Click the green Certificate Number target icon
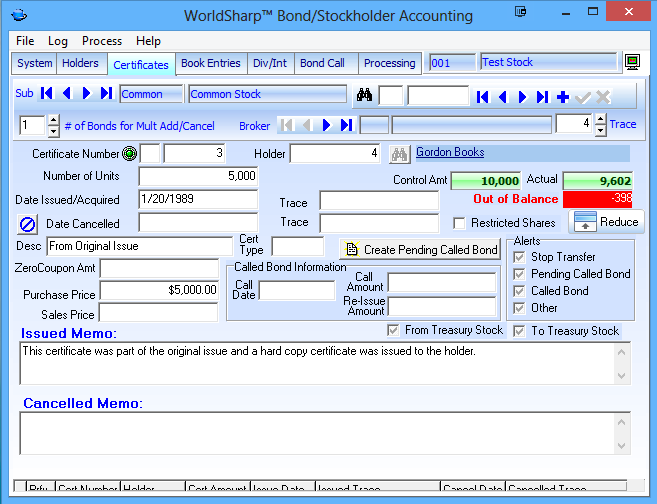This screenshot has height=504, width=657. (x=129, y=154)
